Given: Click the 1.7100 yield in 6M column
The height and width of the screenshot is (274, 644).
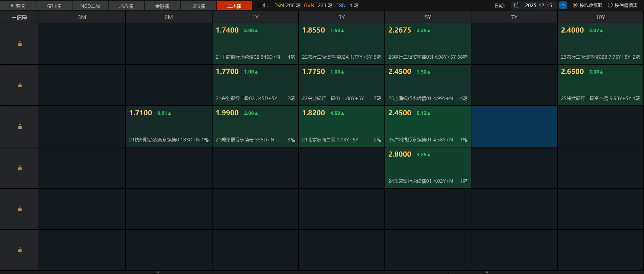Looking at the screenshot, I should coord(140,113).
